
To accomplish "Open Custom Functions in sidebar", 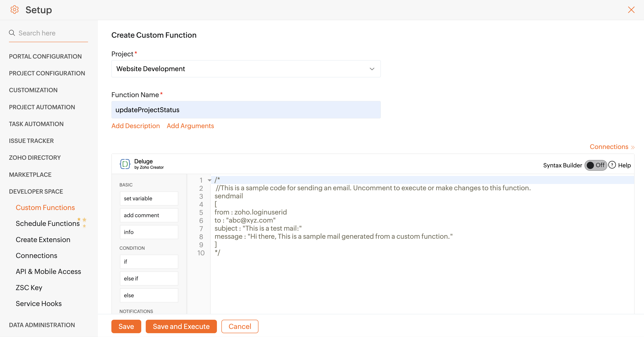I will coord(45,207).
